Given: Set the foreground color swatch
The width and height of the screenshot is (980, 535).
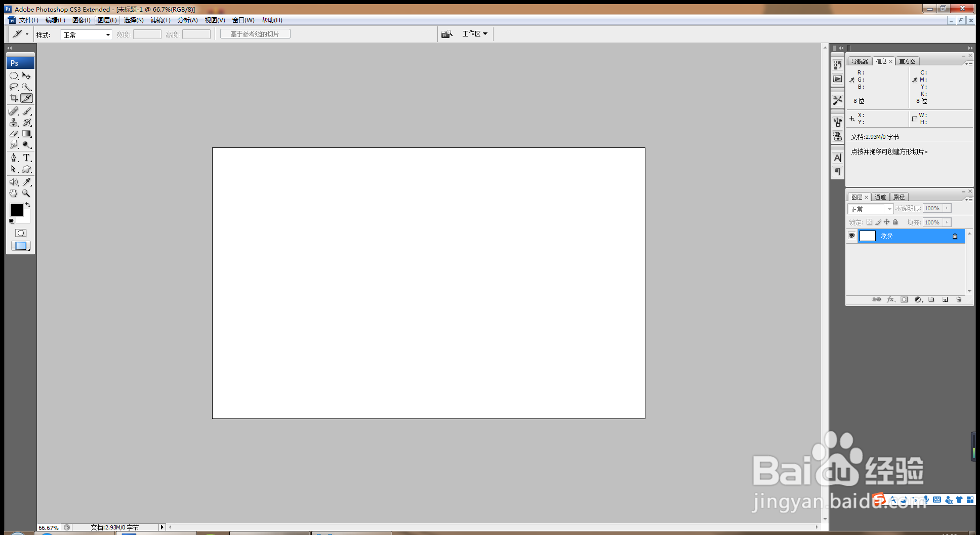Looking at the screenshot, I should point(16,209).
